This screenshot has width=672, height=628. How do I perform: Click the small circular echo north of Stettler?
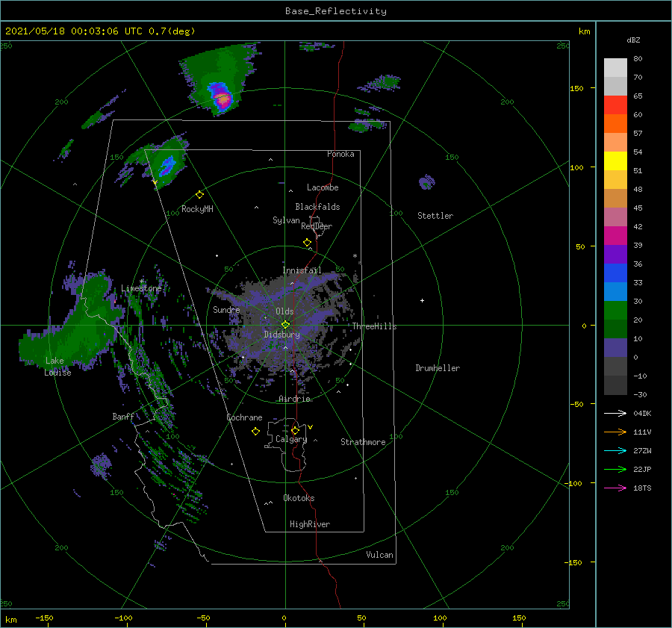click(x=426, y=183)
